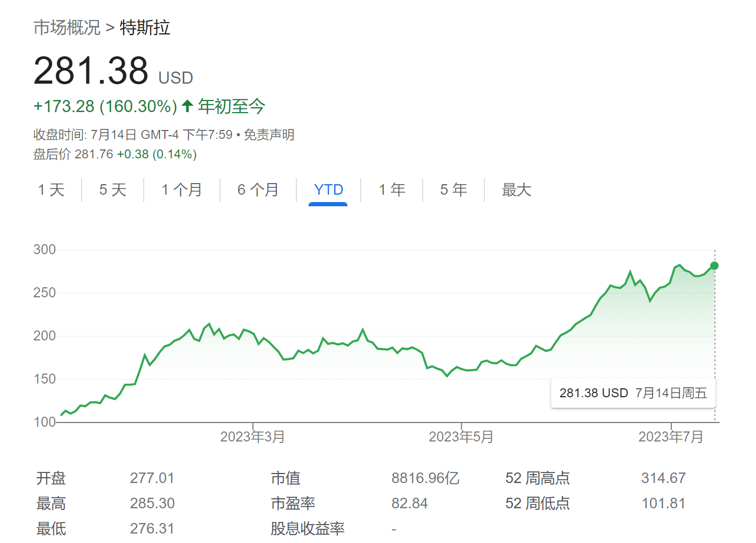Switch to the 1年 range
The image size is (756, 543).
[392, 190]
